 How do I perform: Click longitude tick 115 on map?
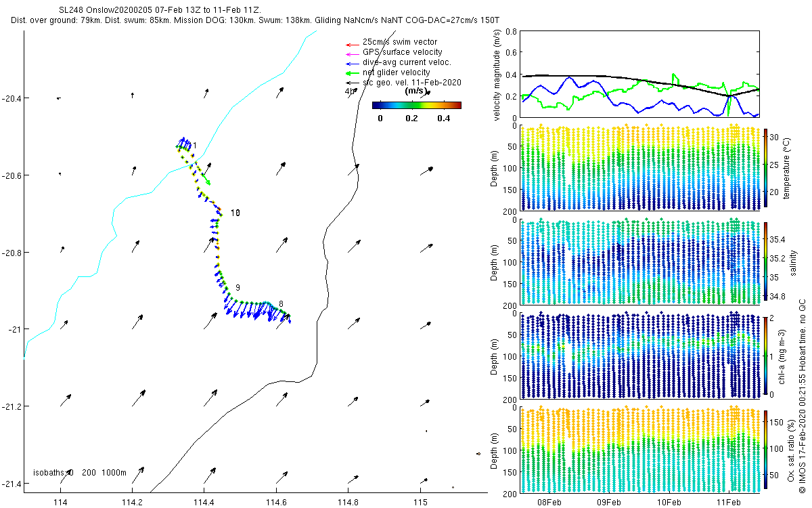click(x=420, y=502)
